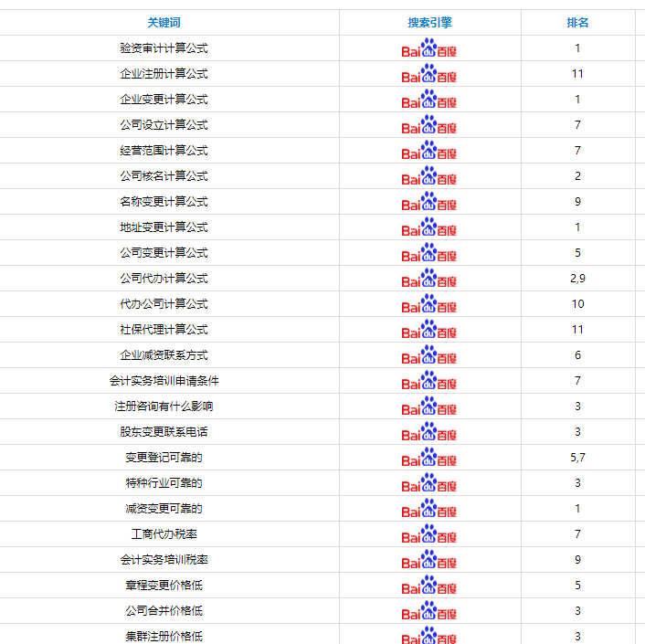
Task: Select Baidu logo beside 公司合并价格低
Action: 429,610
